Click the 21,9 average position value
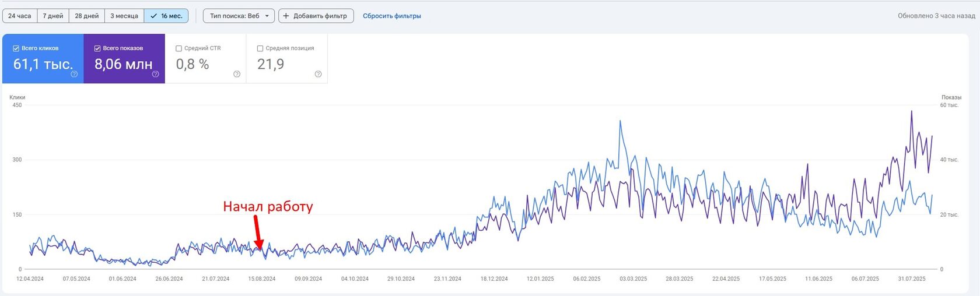 (x=271, y=64)
